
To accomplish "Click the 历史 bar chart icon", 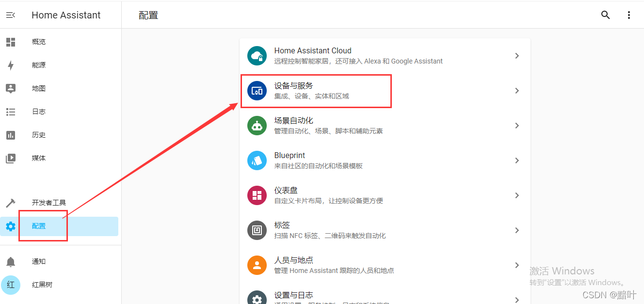I will click(x=11, y=135).
